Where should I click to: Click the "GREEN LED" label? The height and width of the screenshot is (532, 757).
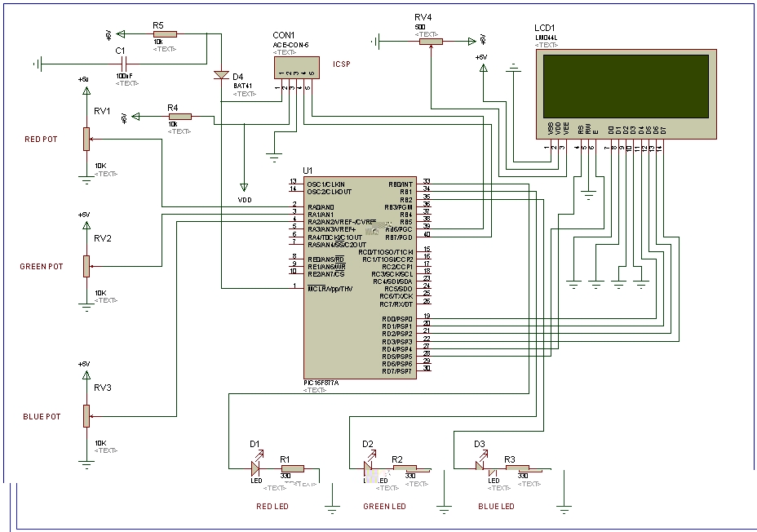(x=385, y=507)
